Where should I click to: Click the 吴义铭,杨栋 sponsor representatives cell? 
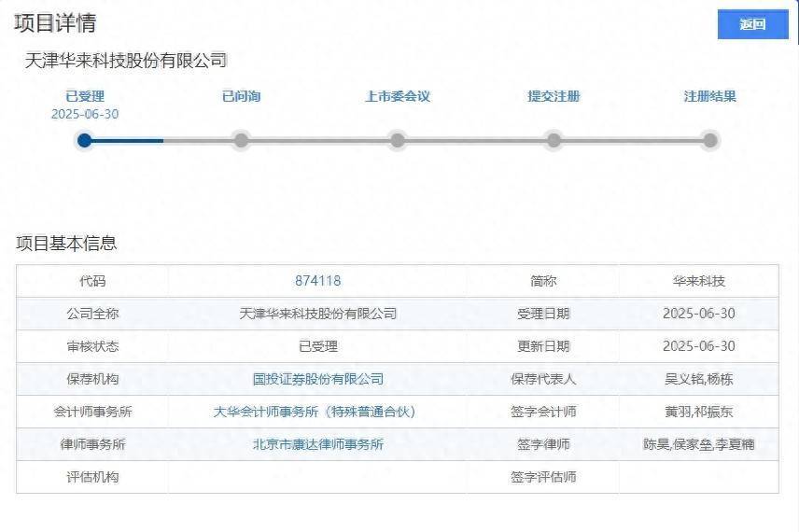coord(698,379)
